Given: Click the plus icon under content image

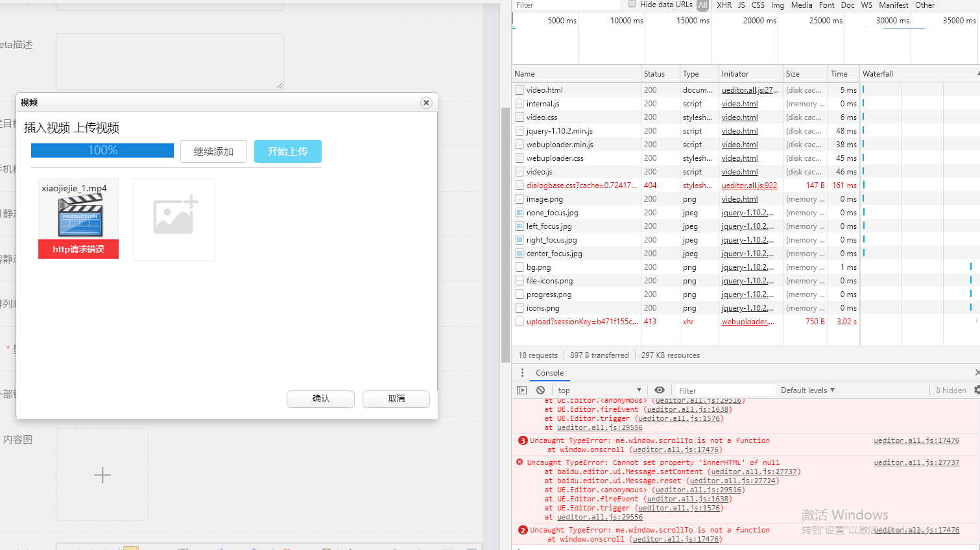Looking at the screenshot, I should [x=102, y=475].
